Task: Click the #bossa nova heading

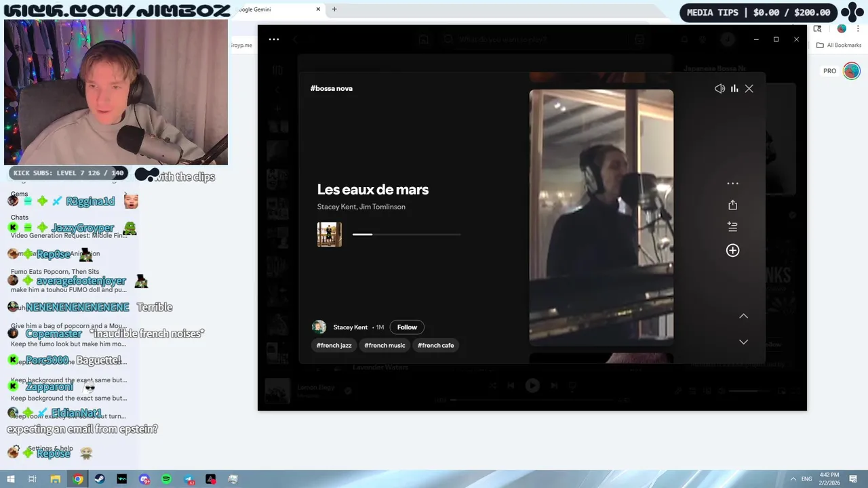Action: tap(332, 88)
